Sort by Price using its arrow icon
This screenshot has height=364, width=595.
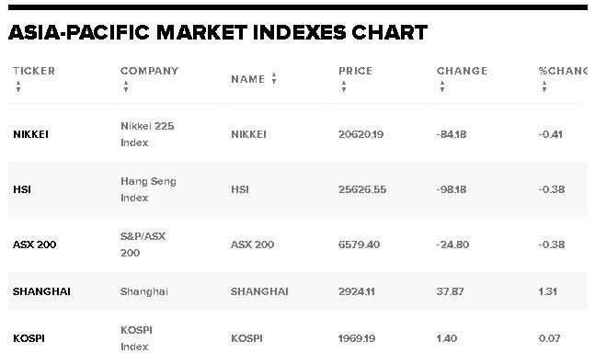[344, 86]
